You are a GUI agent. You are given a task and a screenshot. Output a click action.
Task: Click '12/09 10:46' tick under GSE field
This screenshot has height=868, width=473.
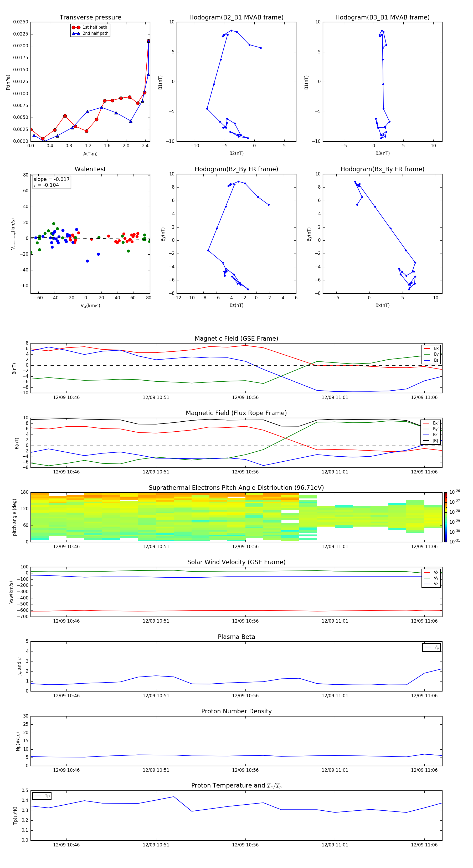point(66,398)
